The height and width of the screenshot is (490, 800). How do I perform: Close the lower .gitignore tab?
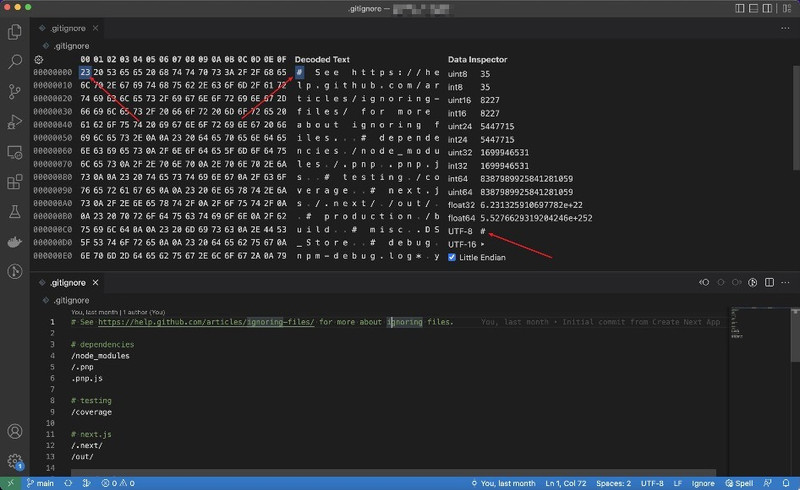95,282
